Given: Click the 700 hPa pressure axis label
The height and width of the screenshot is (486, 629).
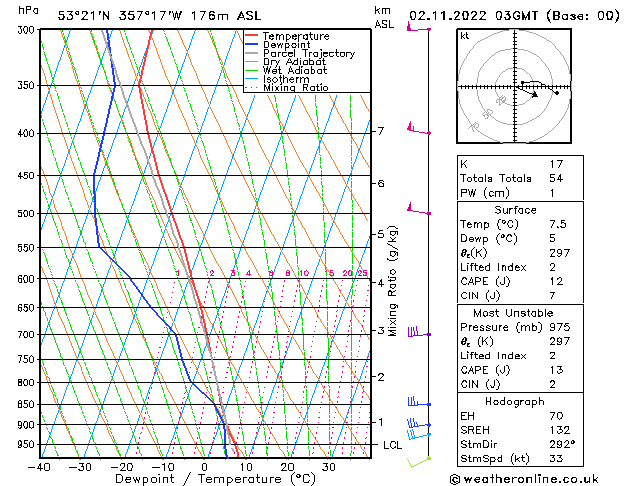Looking at the screenshot, I should tap(28, 334).
